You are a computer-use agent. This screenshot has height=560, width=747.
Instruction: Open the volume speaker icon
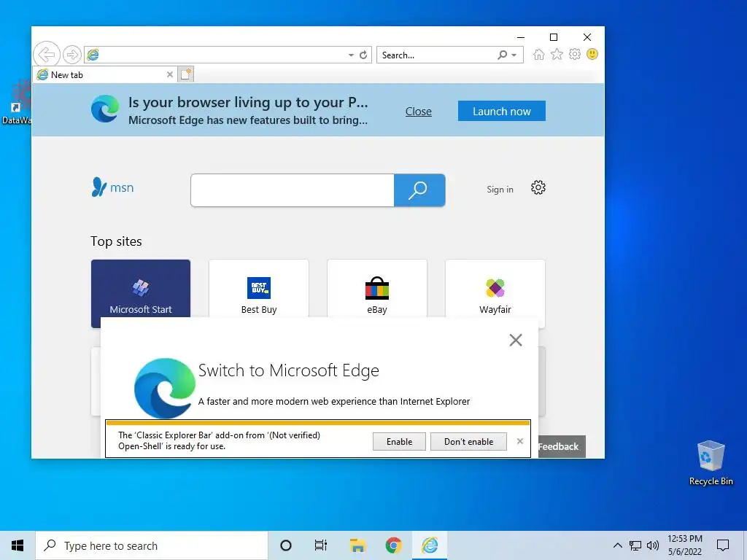653,545
